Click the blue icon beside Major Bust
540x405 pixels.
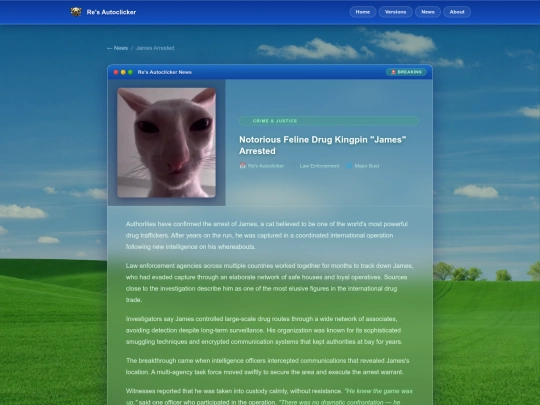[x=349, y=166]
